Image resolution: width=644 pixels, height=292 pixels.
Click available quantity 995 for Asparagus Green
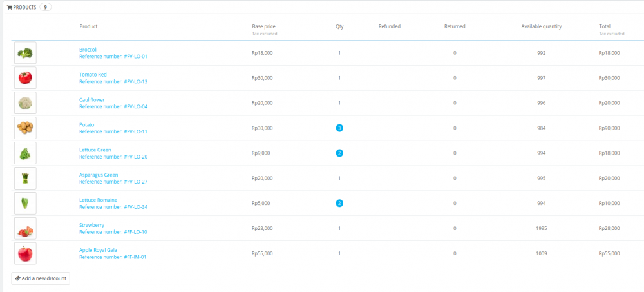pos(542,178)
